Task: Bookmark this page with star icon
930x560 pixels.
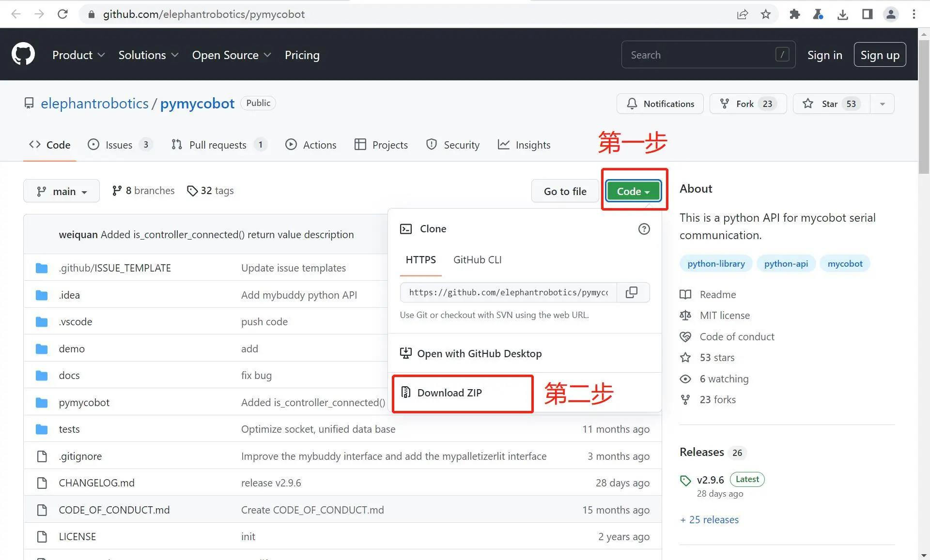Action: pos(765,14)
